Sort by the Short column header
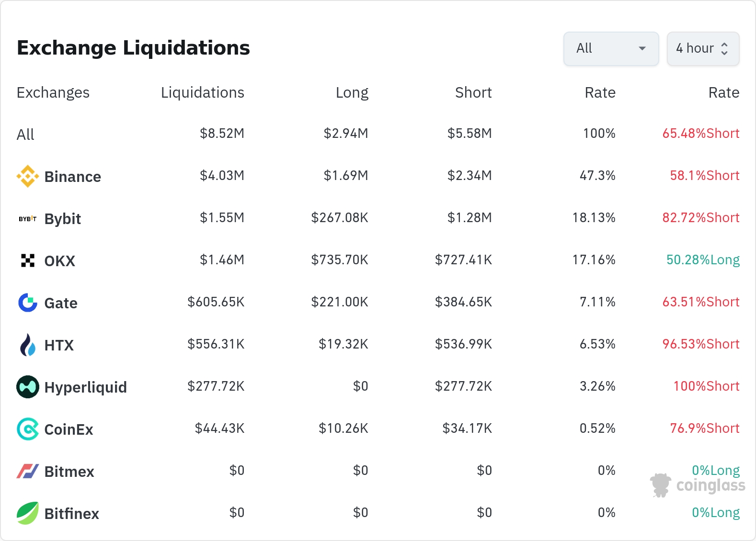756x541 pixels. (473, 92)
